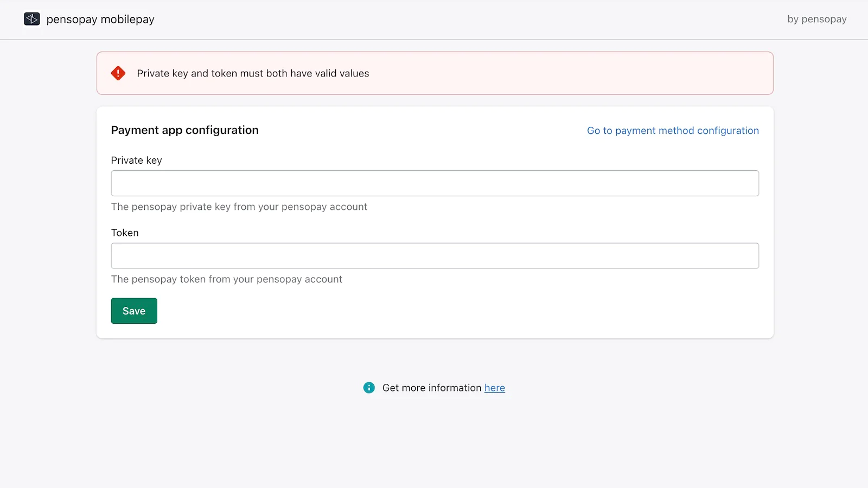Follow the 'here' information link

[x=495, y=388]
